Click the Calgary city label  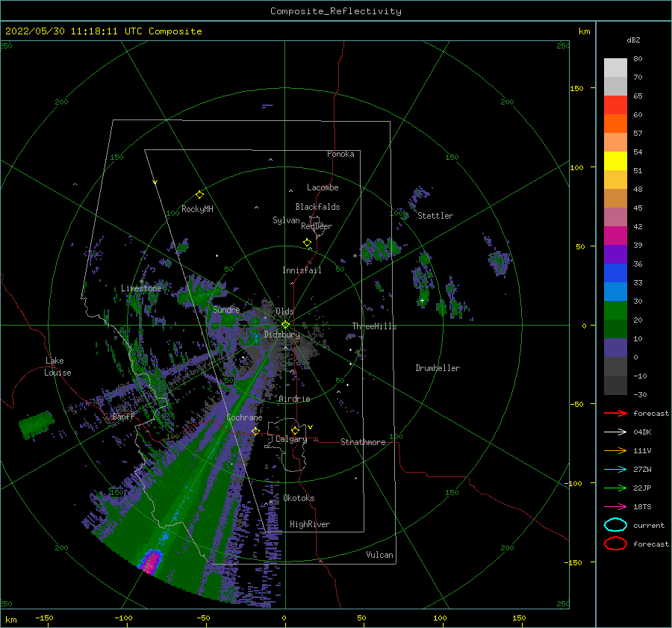pyautogui.click(x=291, y=439)
